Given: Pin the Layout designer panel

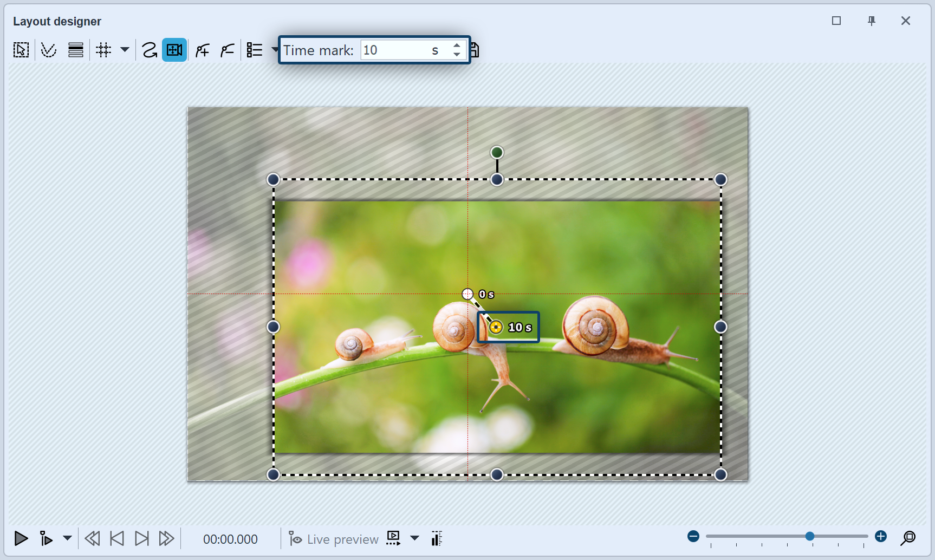Looking at the screenshot, I should (872, 21).
